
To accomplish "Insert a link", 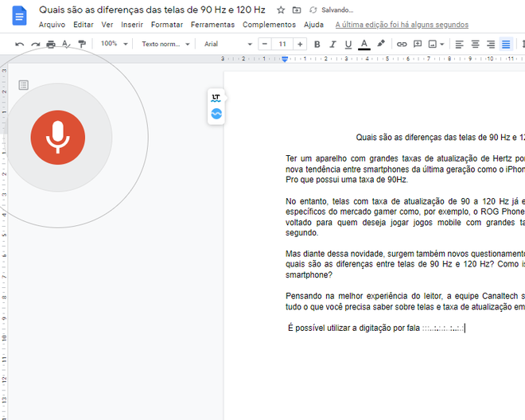I will (402, 45).
